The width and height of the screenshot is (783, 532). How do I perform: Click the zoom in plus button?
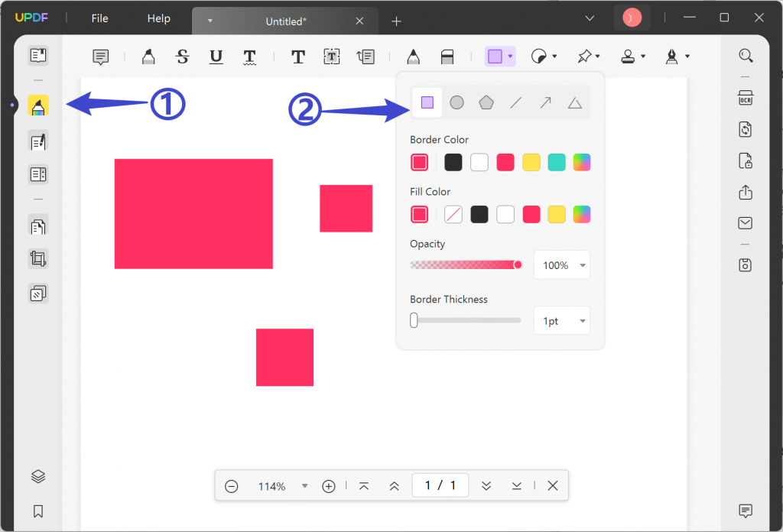329,485
